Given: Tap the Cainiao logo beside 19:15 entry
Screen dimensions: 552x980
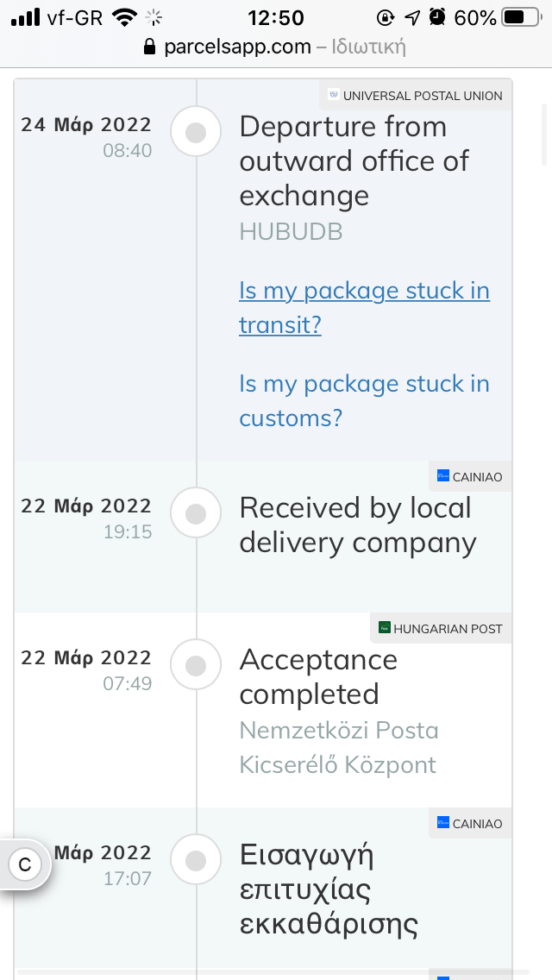Looking at the screenshot, I should (443, 475).
